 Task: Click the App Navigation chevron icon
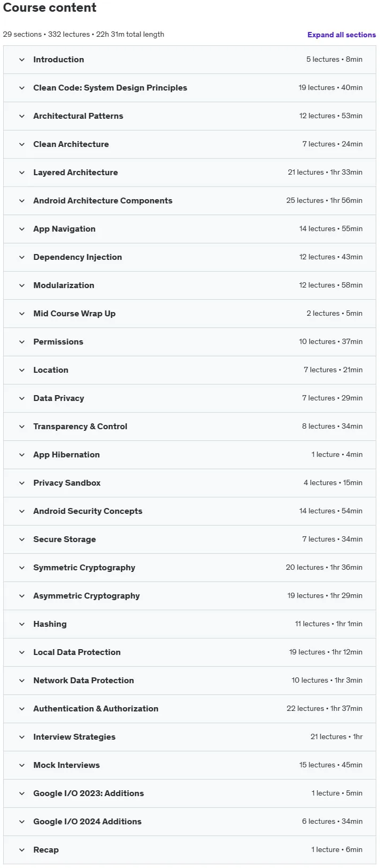[22, 229]
